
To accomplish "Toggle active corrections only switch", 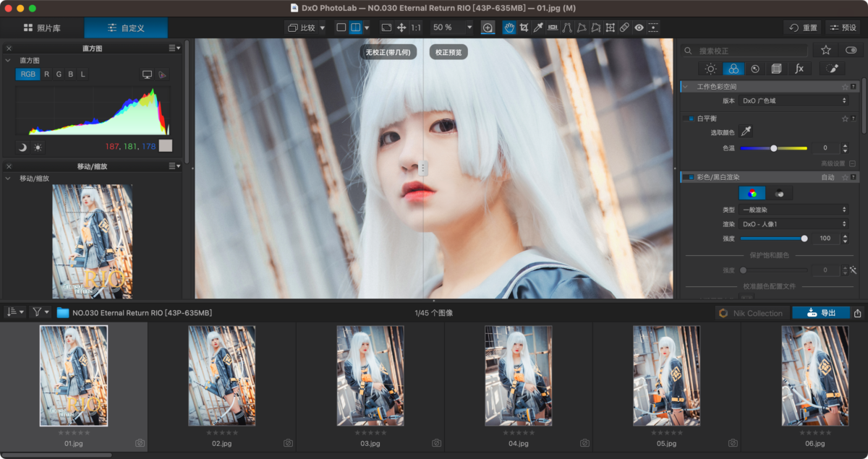I will [851, 50].
